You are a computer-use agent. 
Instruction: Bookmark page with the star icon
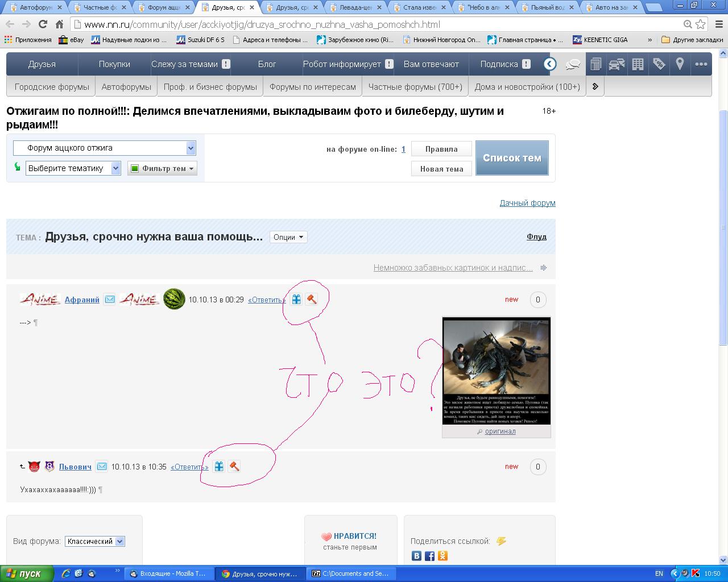(x=701, y=24)
